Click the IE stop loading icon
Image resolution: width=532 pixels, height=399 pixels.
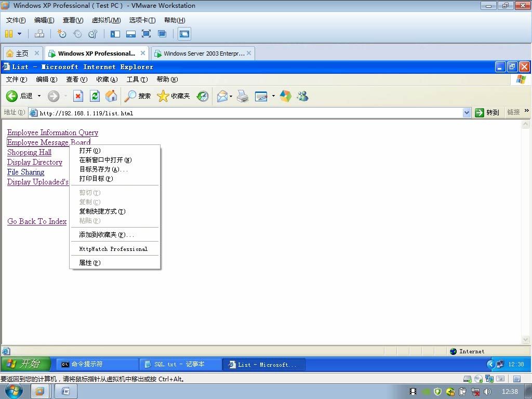(x=78, y=96)
